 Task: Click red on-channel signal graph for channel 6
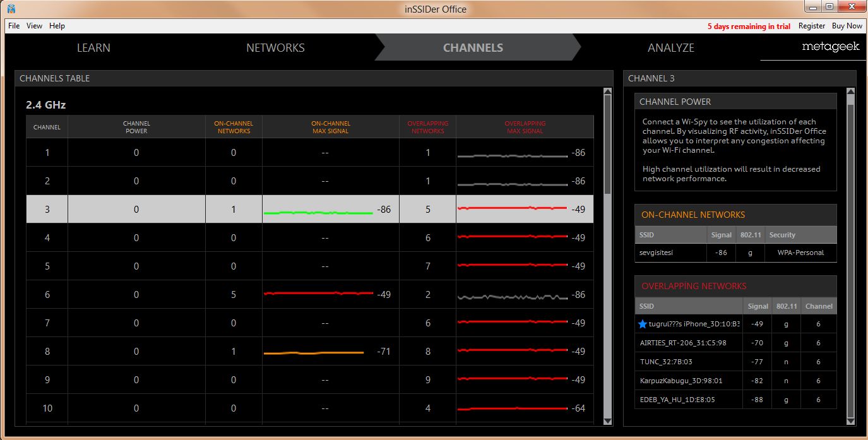[x=318, y=293]
